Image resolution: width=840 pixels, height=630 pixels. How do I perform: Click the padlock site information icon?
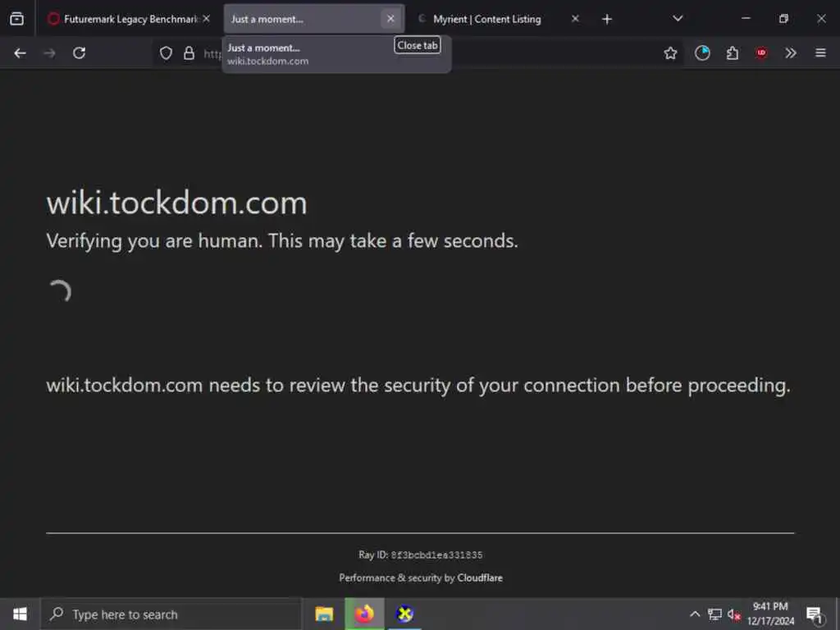189,53
